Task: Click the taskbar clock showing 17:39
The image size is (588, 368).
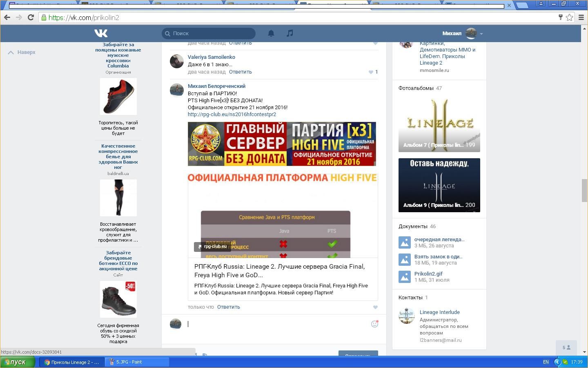Action: click(x=577, y=362)
